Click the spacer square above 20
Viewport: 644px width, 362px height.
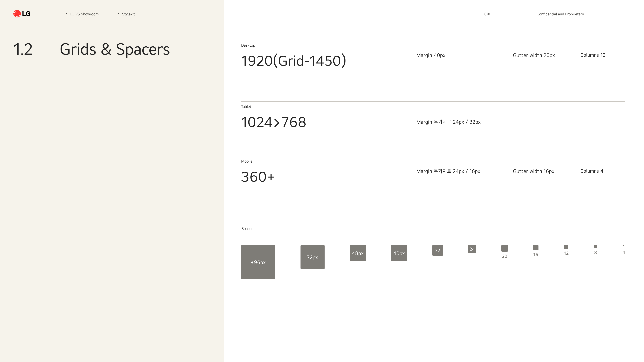click(504, 248)
